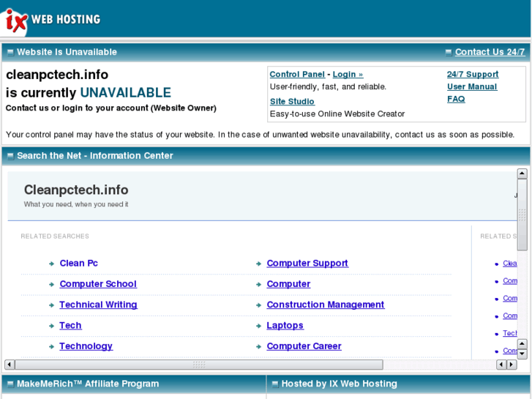Click arrow bullet beside Technology
This screenshot has height=399, width=532.
coord(51,347)
